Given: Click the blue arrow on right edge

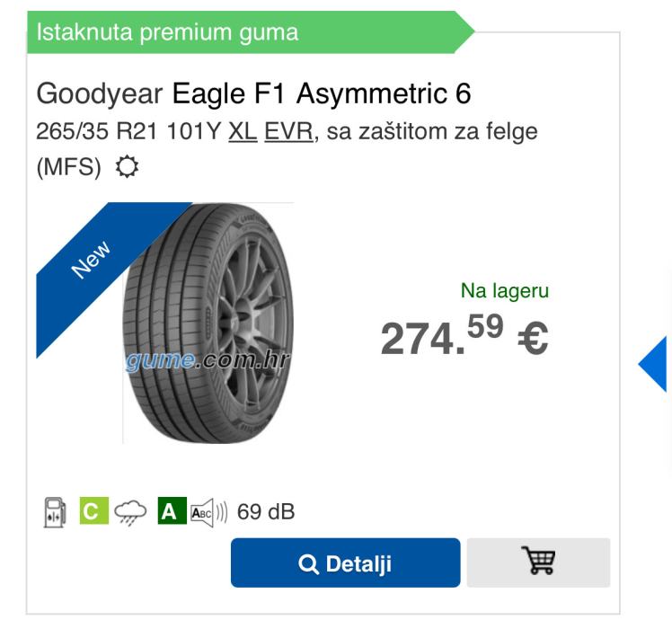Looking at the screenshot, I should [x=655, y=364].
